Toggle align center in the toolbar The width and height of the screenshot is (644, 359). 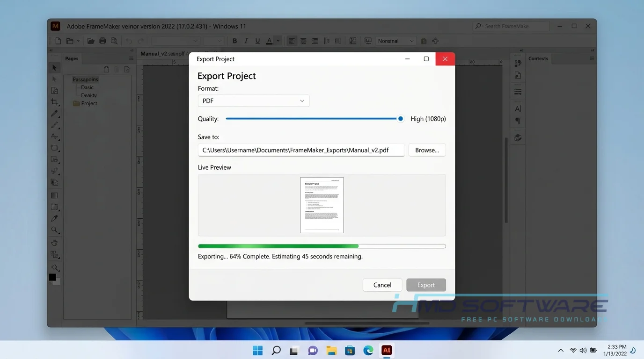tap(303, 41)
